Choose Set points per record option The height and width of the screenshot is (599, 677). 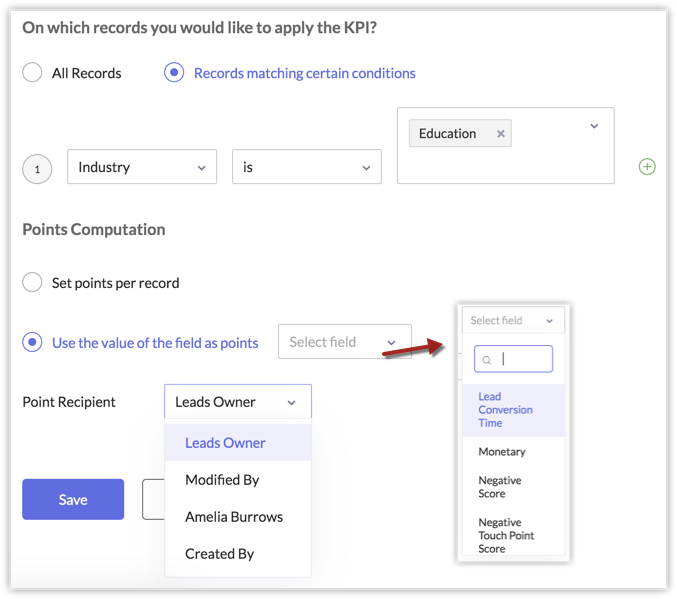(33, 283)
